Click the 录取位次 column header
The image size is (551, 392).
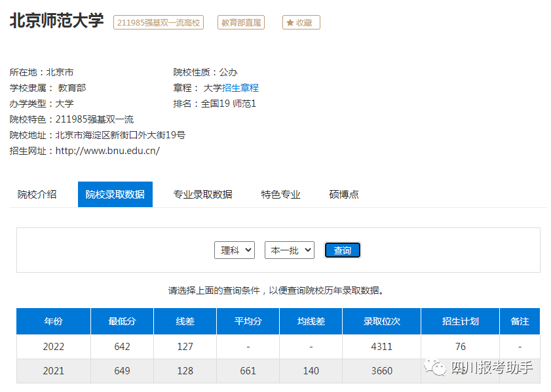pos(381,321)
